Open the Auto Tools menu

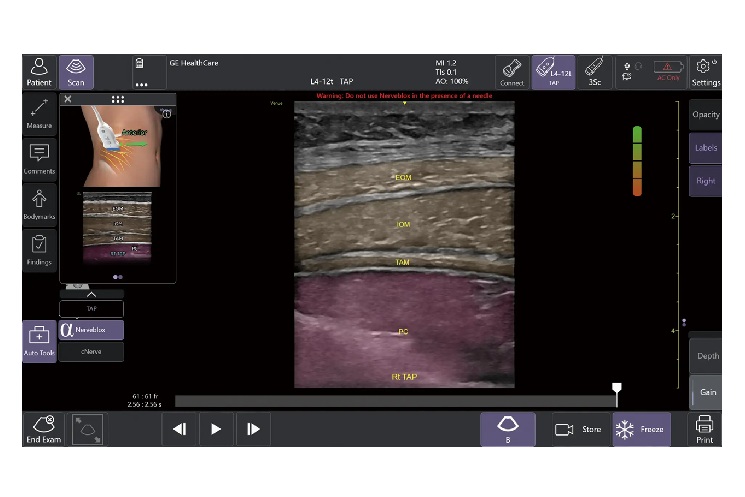39,341
